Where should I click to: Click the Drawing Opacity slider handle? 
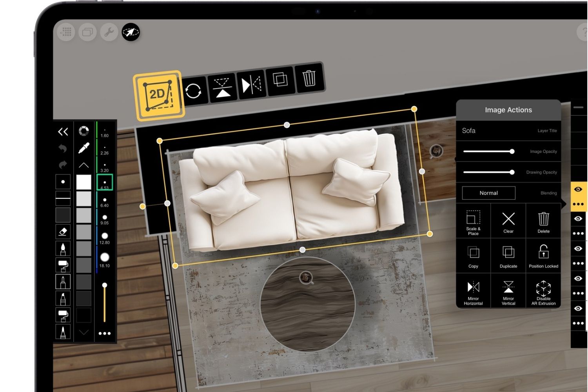pyautogui.click(x=512, y=172)
